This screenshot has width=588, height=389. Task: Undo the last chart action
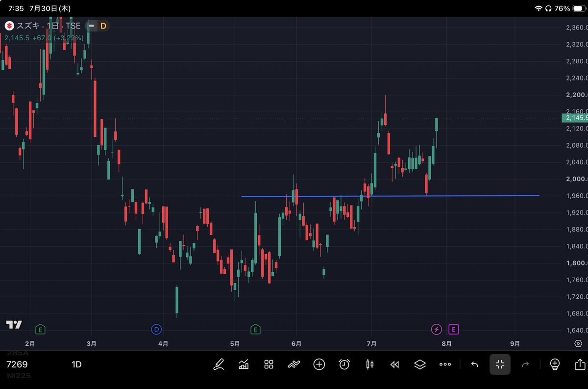(474, 364)
